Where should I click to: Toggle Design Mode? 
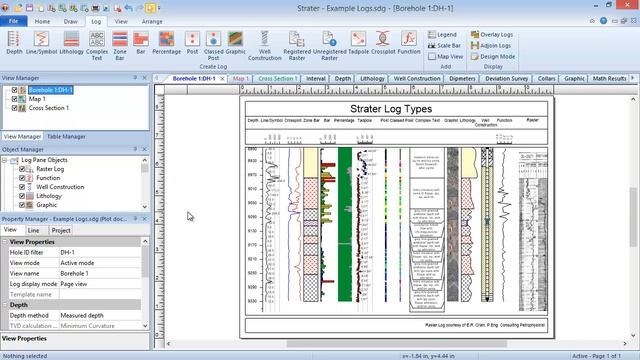click(493, 57)
